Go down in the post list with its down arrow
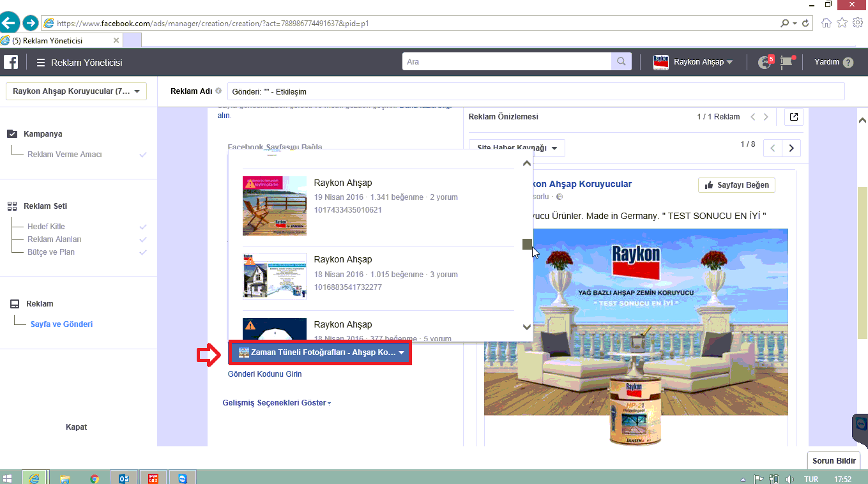Viewport: 868px width, 484px height. pos(527,327)
